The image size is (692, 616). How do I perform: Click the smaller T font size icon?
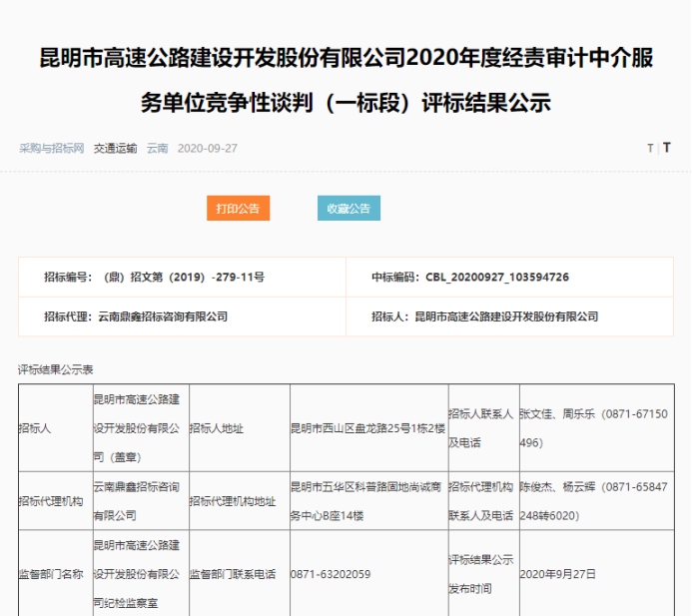650,148
